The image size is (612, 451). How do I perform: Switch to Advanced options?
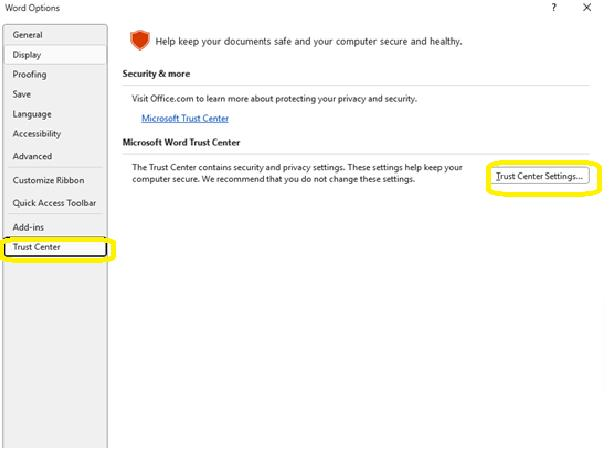[55, 156]
